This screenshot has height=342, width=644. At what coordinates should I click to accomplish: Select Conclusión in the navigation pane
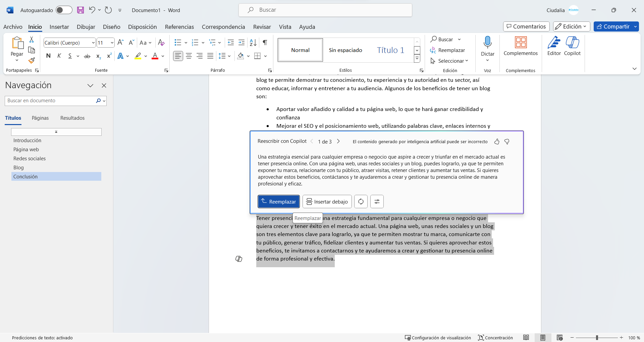click(25, 176)
